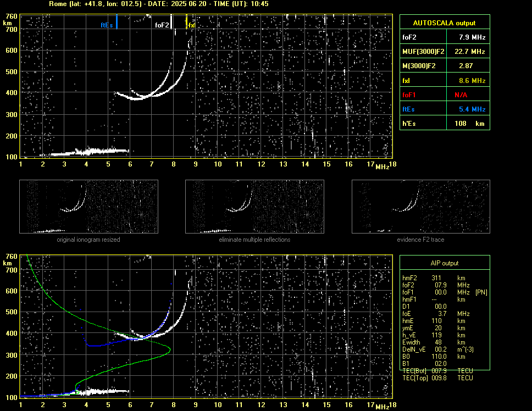Click the white foF2 marker in upper ionogram

171,21
